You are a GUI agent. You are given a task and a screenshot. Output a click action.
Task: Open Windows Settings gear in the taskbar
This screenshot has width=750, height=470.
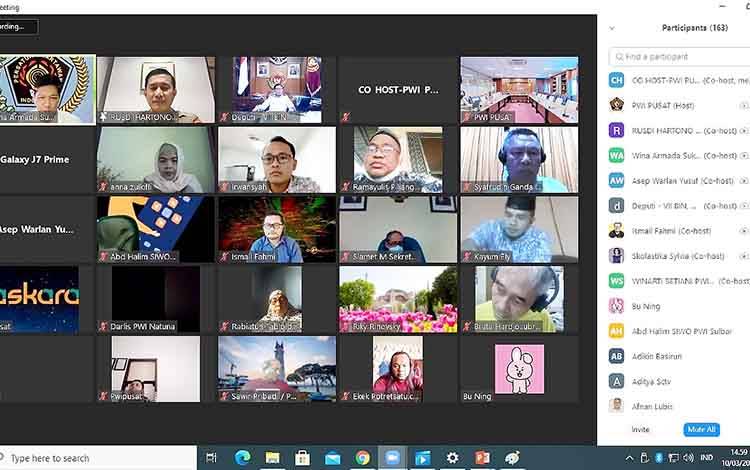click(452, 458)
